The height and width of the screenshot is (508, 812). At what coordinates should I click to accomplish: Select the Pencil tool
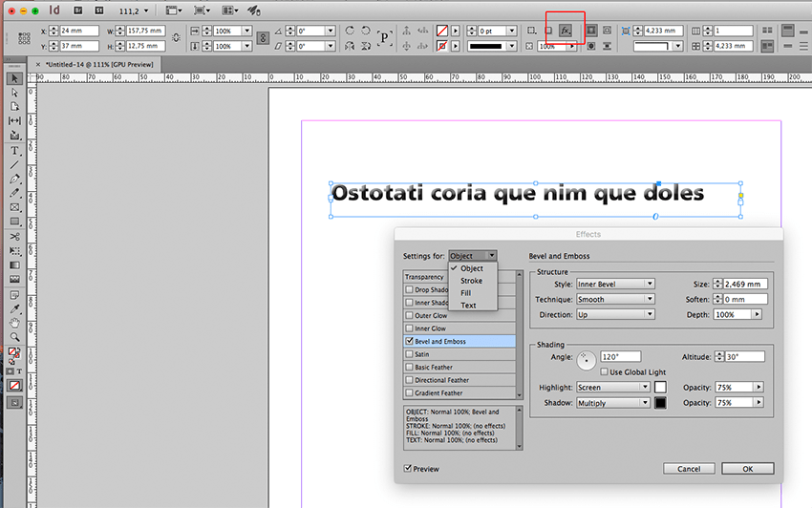[14, 193]
